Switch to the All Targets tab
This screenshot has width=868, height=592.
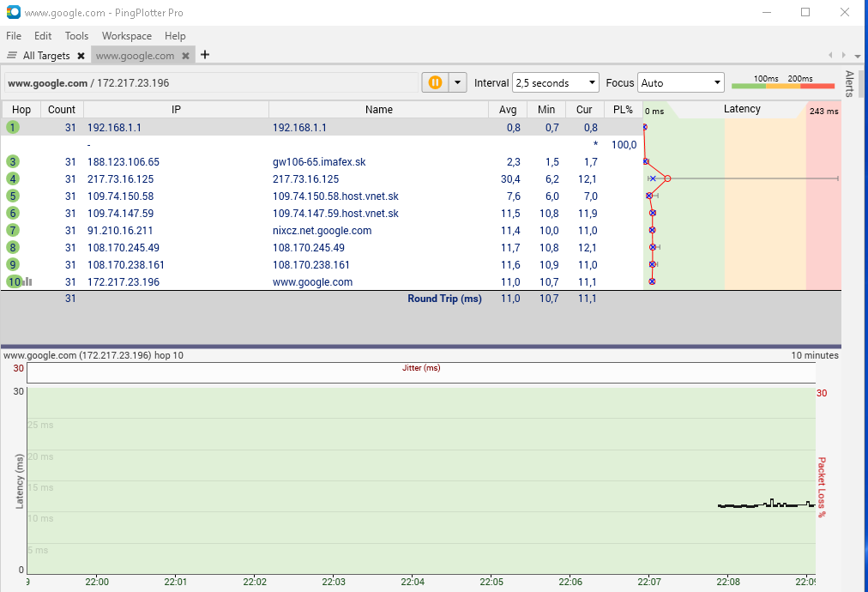45,56
